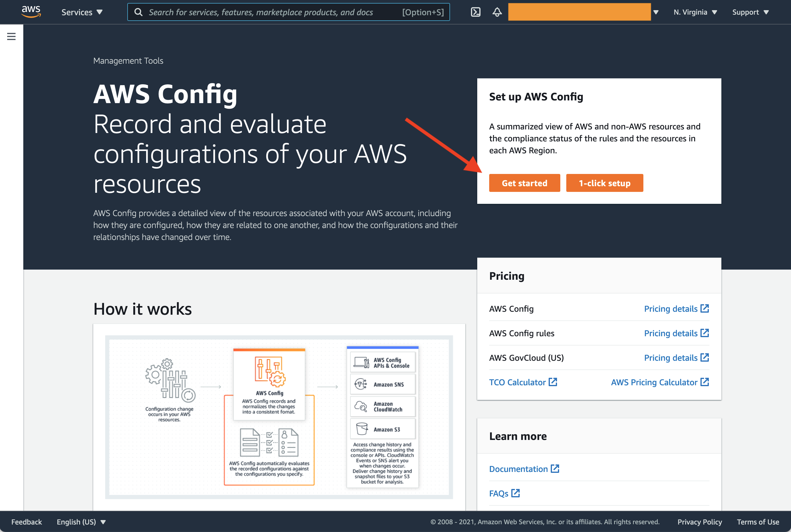Click the How it works diagram image
The image size is (791, 532).
(279, 417)
